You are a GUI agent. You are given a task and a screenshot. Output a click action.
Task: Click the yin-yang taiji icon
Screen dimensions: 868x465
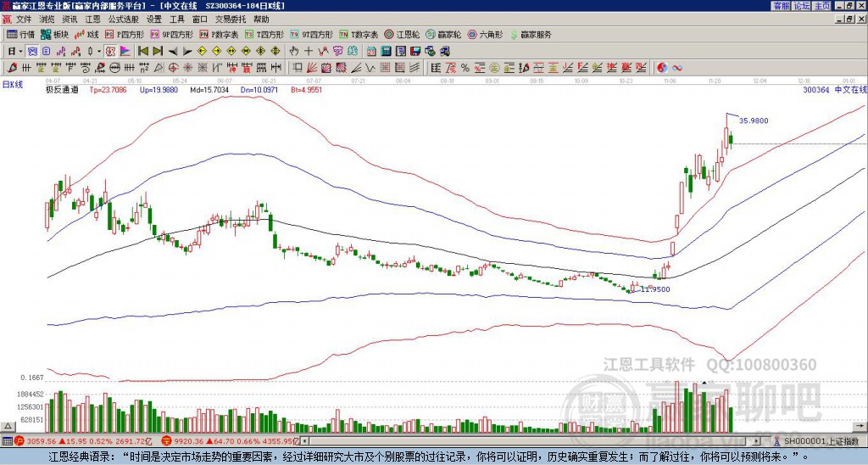(x=662, y=68)
